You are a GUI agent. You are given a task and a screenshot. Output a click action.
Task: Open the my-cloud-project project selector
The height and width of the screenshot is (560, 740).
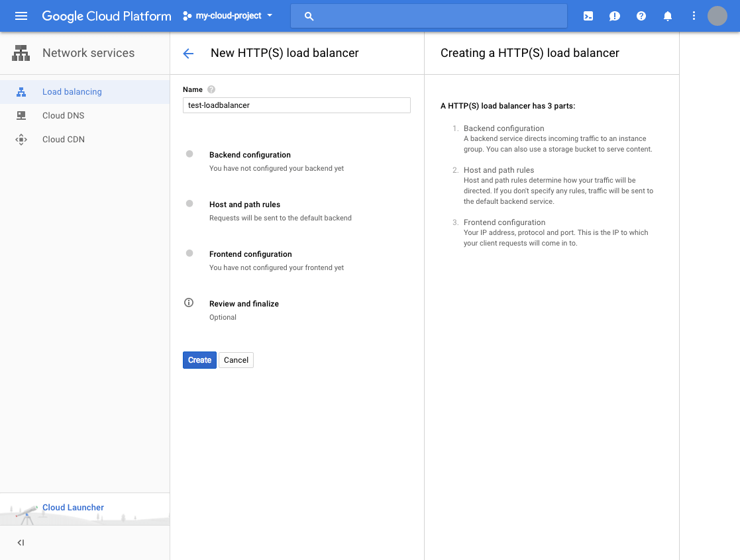coord(228,16)
